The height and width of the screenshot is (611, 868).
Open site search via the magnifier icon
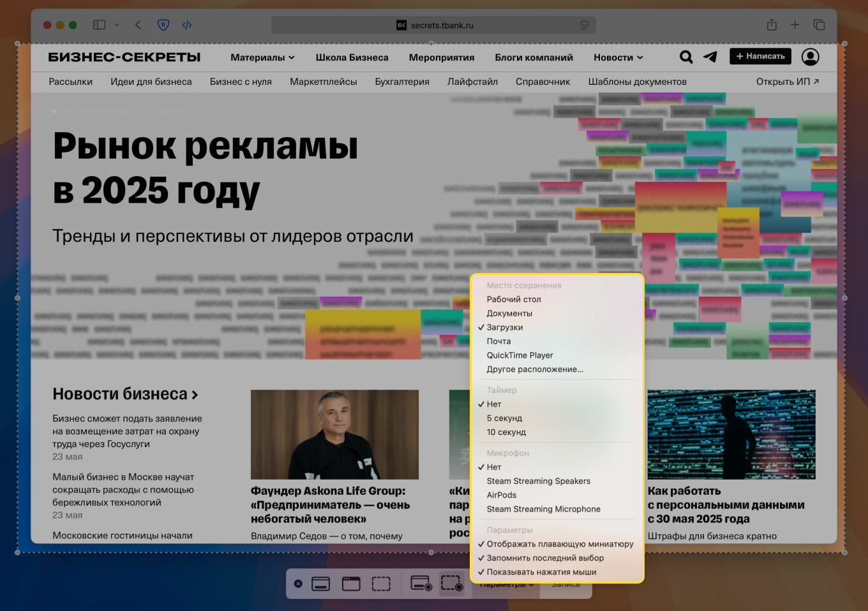[686, 57]
